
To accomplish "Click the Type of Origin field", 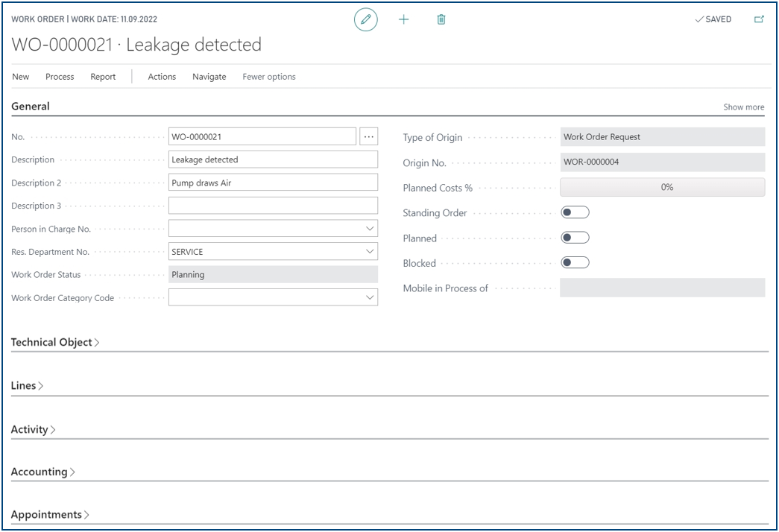I will pos(662,136).
